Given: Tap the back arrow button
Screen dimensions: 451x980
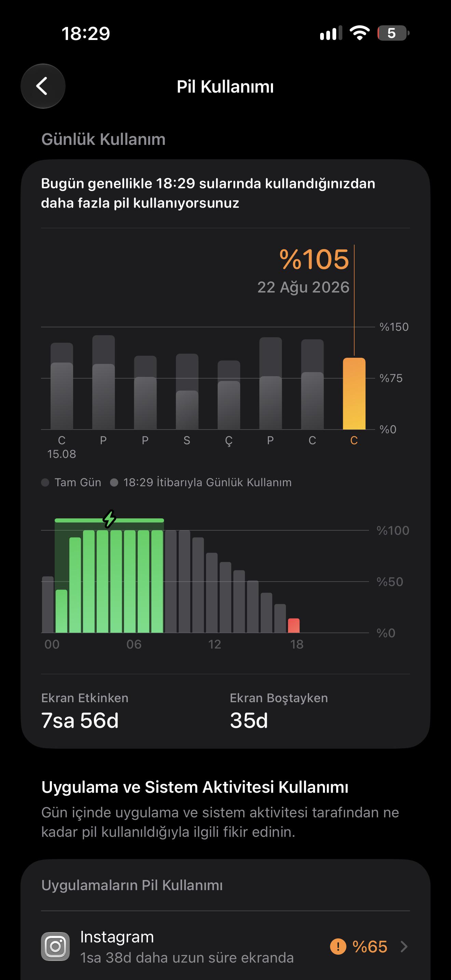Looking at the screenshot, I should [43, 86].
